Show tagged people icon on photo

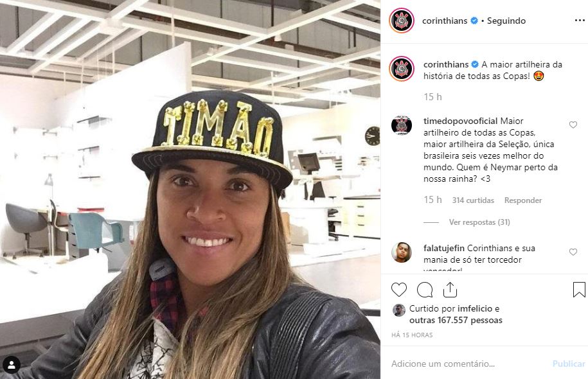12,365
